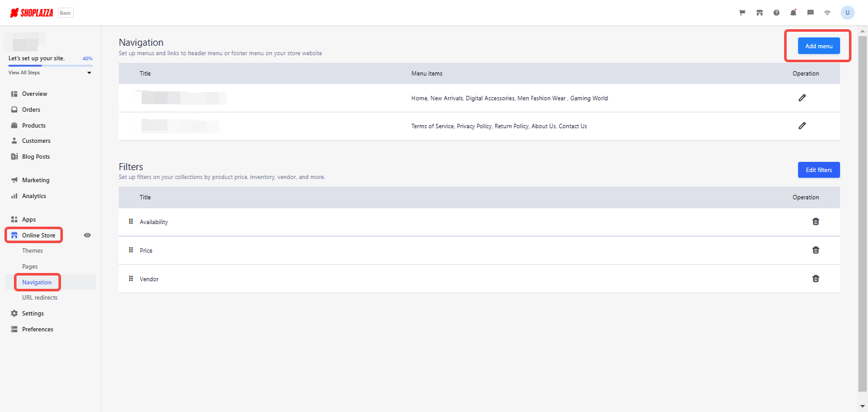
Task: Delete the Vendor filter
Action: [816, 279]
